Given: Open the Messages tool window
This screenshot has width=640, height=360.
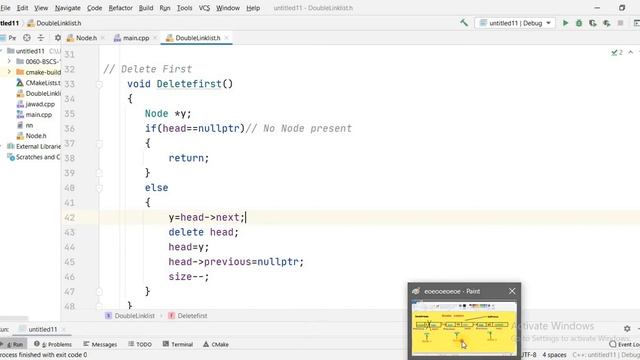Looking at the screenshot, I should coord(100,344).
